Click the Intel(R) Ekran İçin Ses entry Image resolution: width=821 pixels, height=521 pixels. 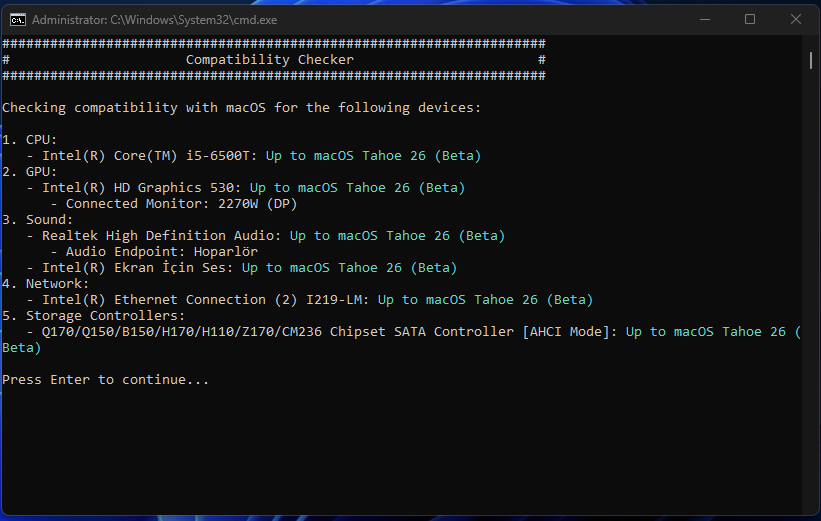coord(138,268)
